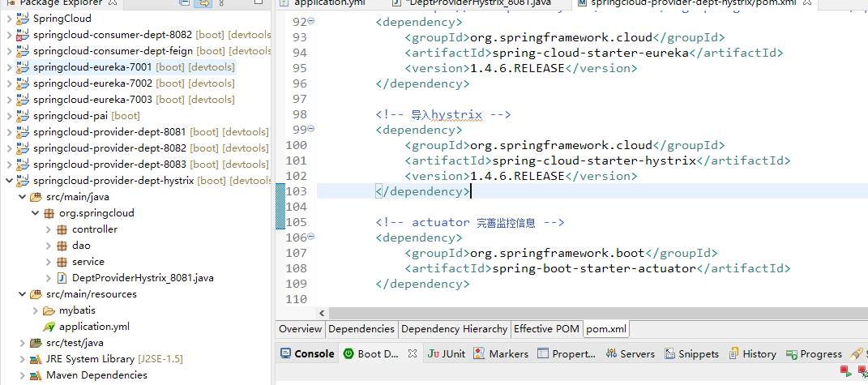Expand springcloud-provider-dept-8081 project
This screenshot has height=385, width=868.
pyautogui.click(x=9, y=132)
